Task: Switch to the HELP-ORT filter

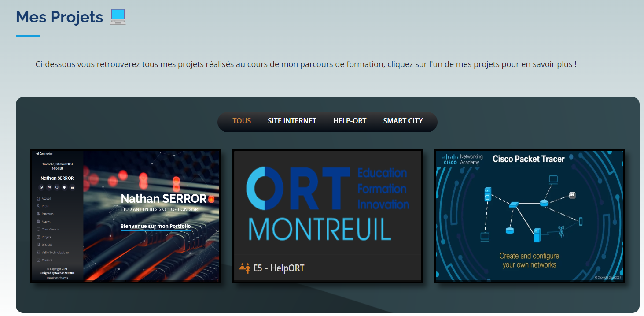Action: (350, 121)
